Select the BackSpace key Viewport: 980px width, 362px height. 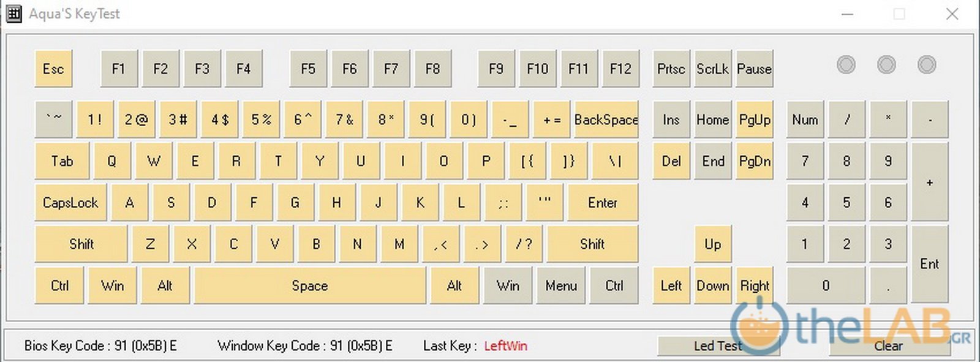pyautogui.click(x=605, y=119)
